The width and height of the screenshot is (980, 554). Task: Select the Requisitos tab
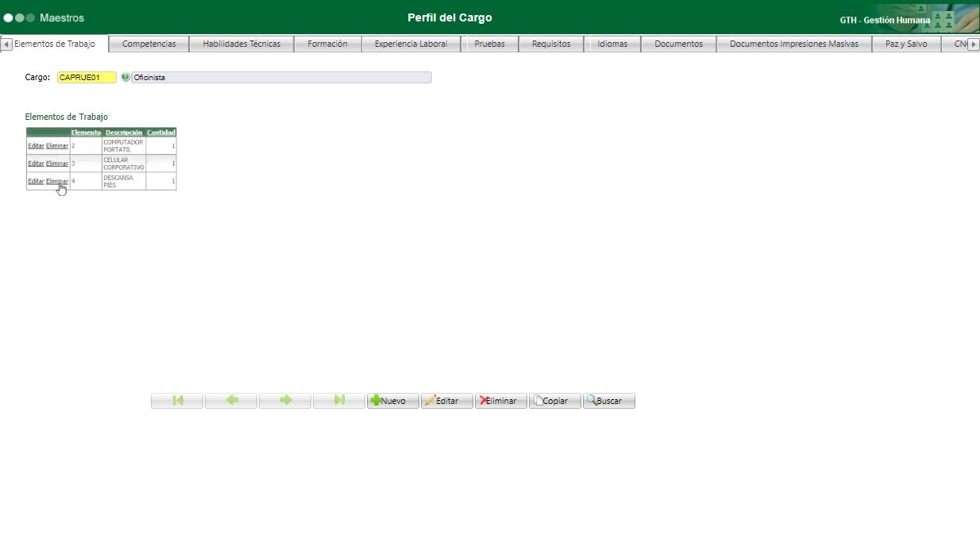(551, 44)
